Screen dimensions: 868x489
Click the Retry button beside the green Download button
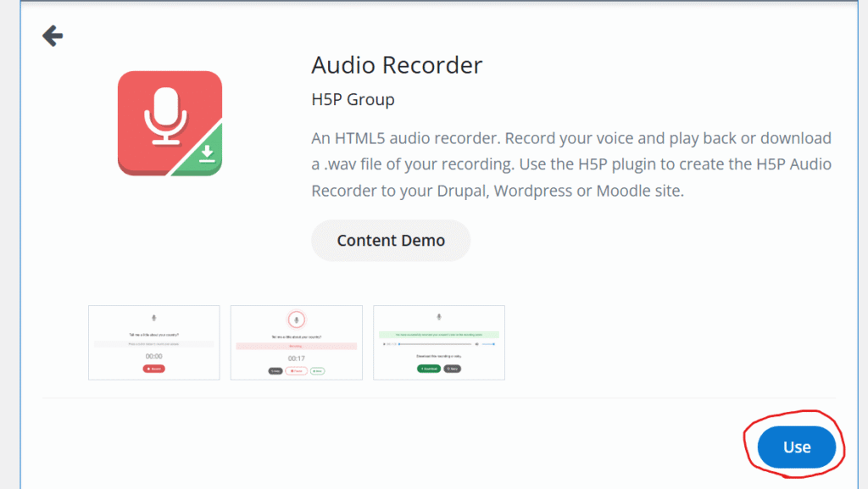point(453,370)
